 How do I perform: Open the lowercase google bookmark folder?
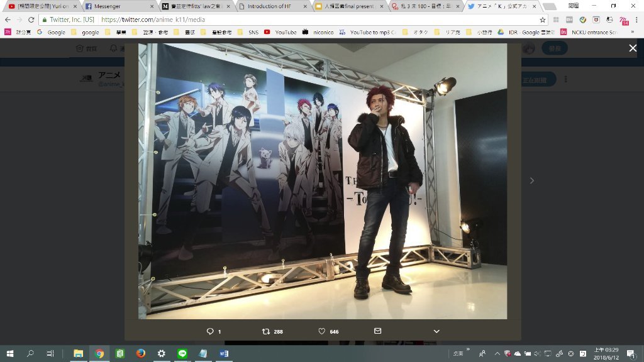(86, 32)
